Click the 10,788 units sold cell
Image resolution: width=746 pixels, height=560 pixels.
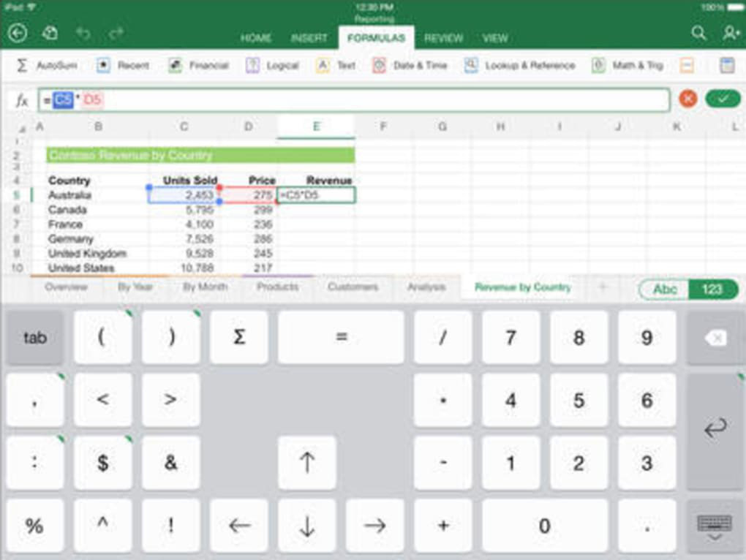coord(184,268)
